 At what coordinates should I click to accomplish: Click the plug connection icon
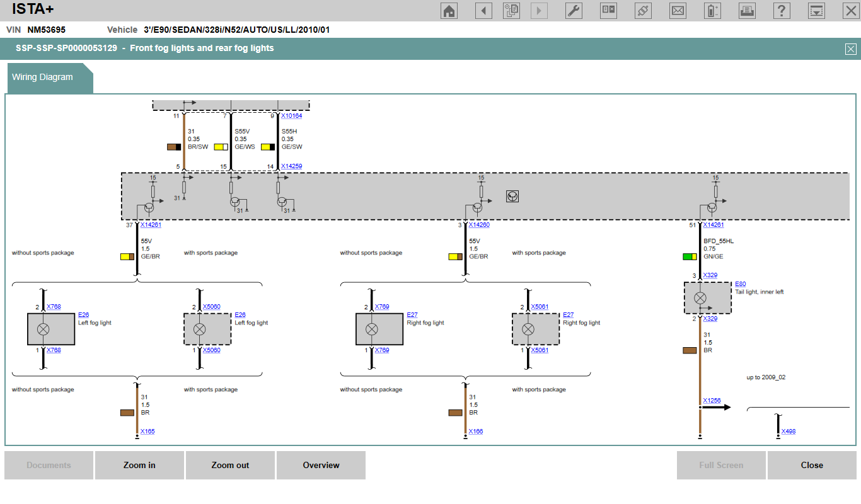click(643, 11)
